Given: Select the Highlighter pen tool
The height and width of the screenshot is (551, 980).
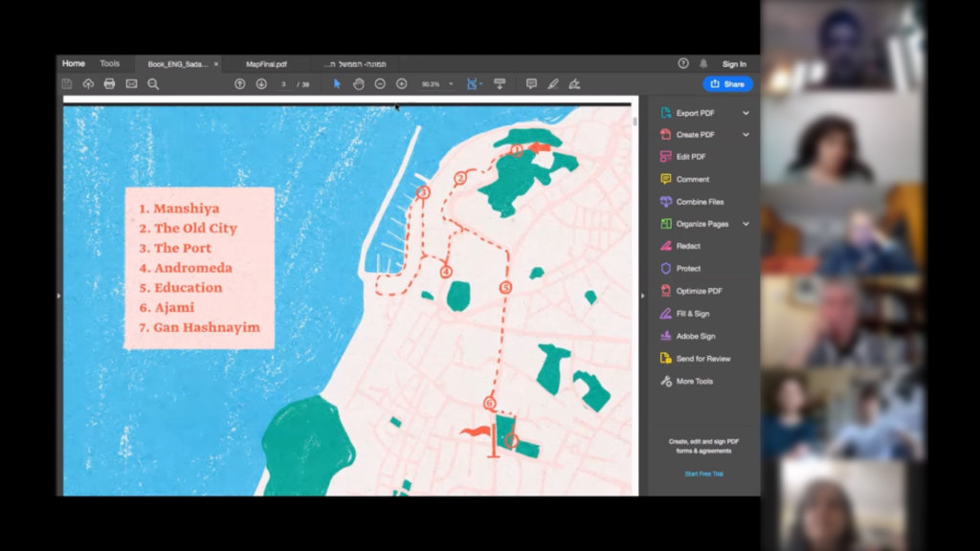Looking at the screenshot, I should coord(553,84).
